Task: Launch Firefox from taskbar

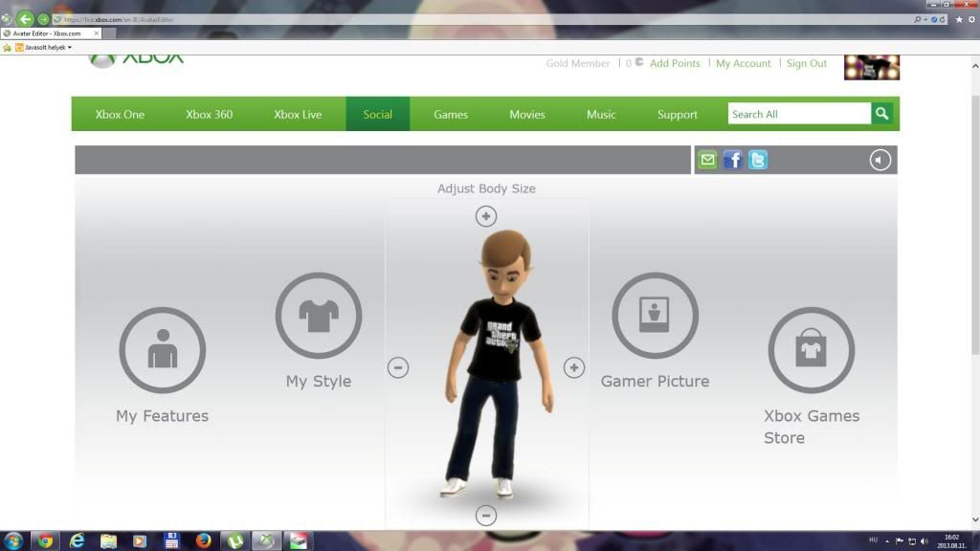Action: pyautogui.click(x=203, y=540)
